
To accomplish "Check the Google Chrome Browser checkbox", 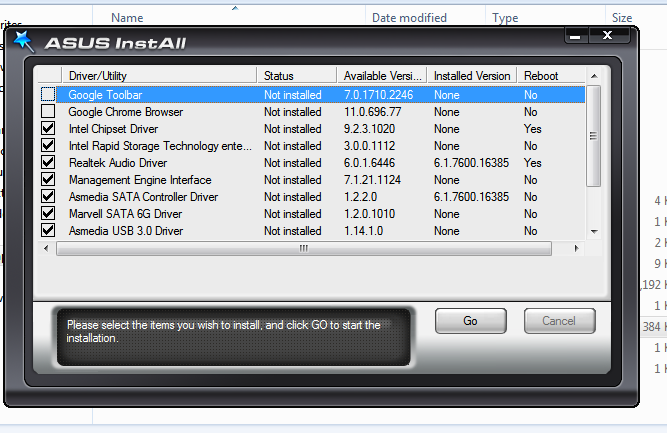I will [48, 111].
